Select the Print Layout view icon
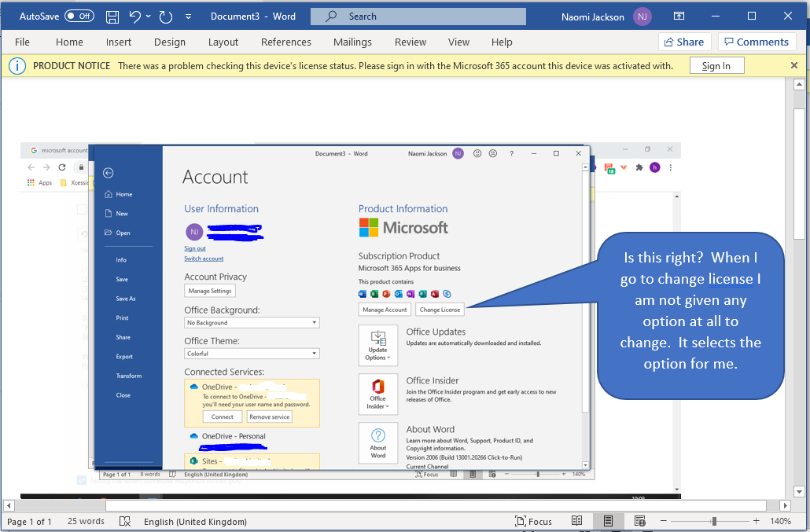Viewport: 810px width, 532px height. pyautogui.click(x=608, y=521)
